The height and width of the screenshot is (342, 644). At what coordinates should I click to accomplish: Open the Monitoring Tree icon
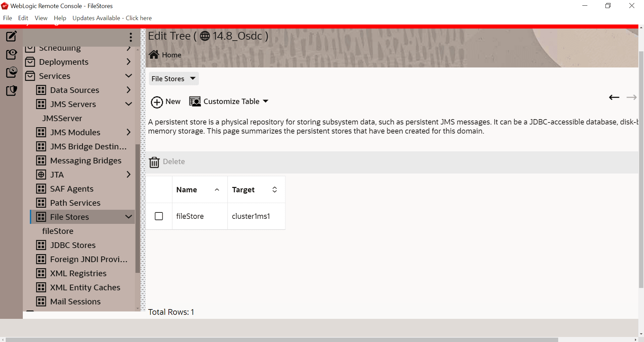[x=11, y=72]
